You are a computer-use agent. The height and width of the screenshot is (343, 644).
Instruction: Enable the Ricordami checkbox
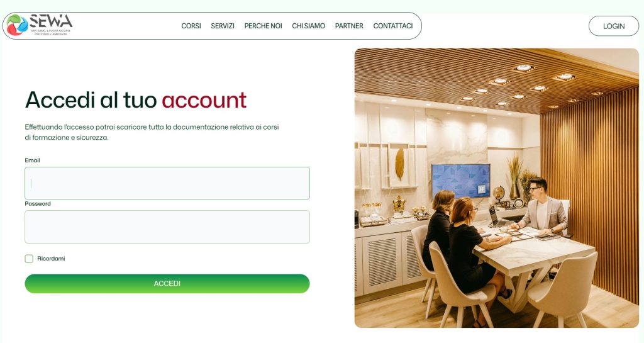[29, 259]
